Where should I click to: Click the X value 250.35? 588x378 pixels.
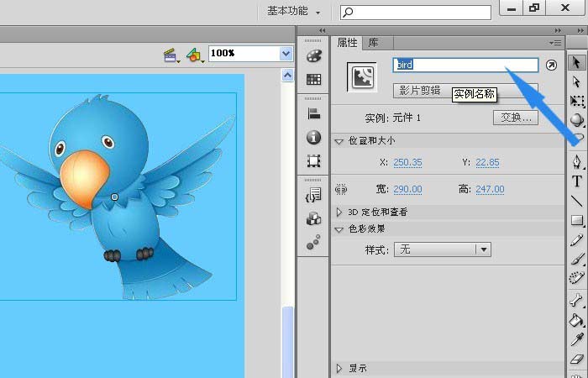tap(407, 162)
